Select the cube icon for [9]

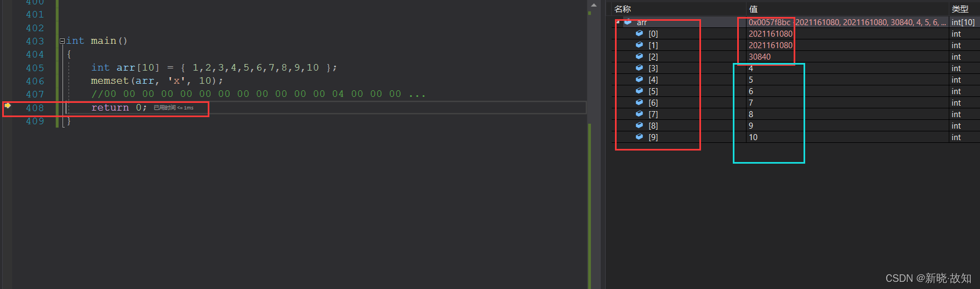(x=639, y=137)
